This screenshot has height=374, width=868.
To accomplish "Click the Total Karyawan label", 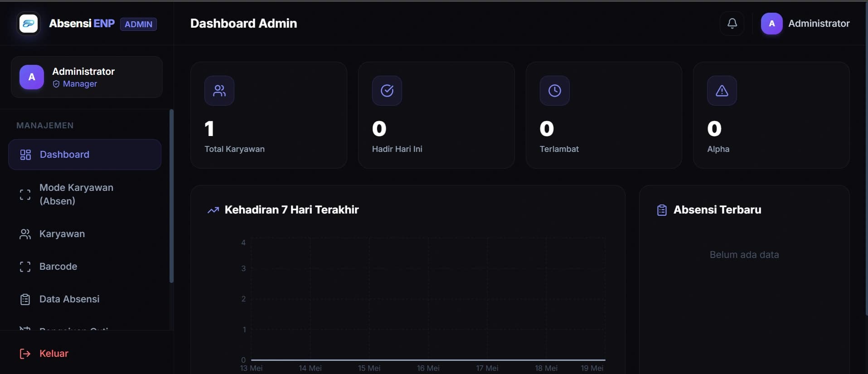I will (234, 149).
